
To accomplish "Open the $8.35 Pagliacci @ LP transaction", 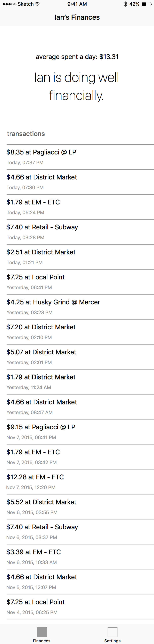I will tap(80, 157).
